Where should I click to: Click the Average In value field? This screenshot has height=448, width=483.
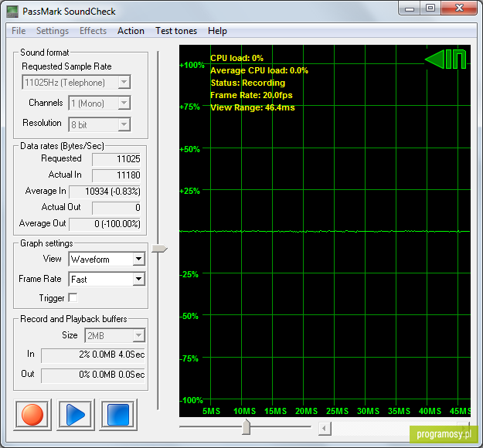click(105, 192)
